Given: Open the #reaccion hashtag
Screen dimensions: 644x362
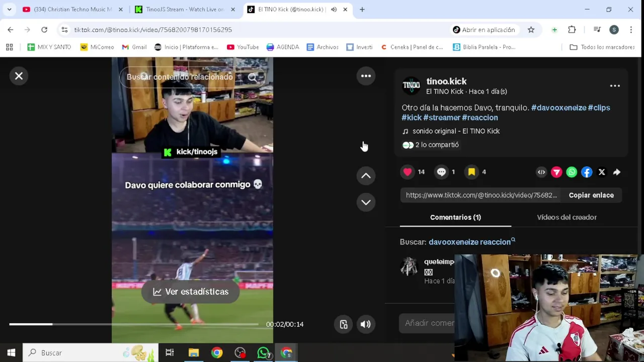Looking at the screenshot, I should point(480,118).
